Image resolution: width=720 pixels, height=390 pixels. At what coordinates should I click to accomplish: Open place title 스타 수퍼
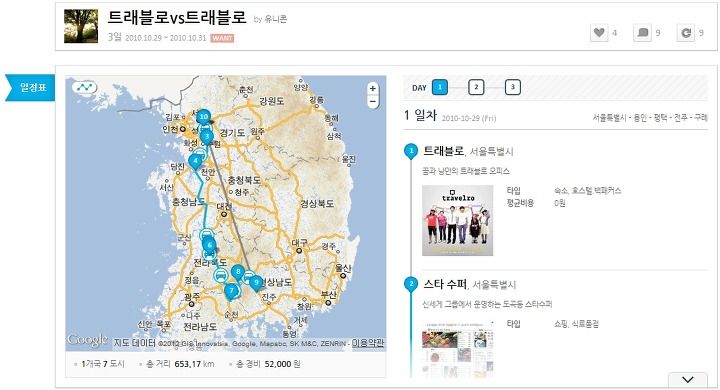pos(445,284)
